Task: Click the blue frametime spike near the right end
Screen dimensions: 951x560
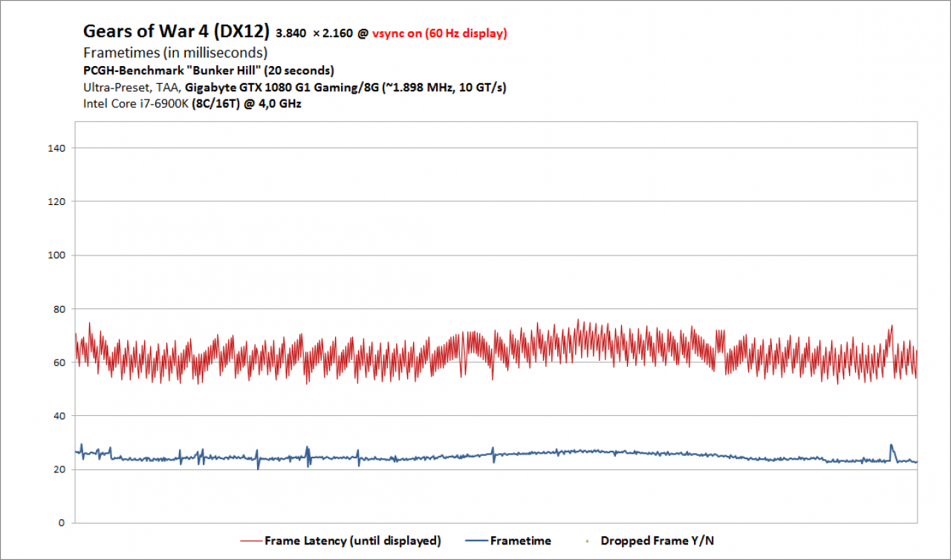Action: tap(892, 450)
